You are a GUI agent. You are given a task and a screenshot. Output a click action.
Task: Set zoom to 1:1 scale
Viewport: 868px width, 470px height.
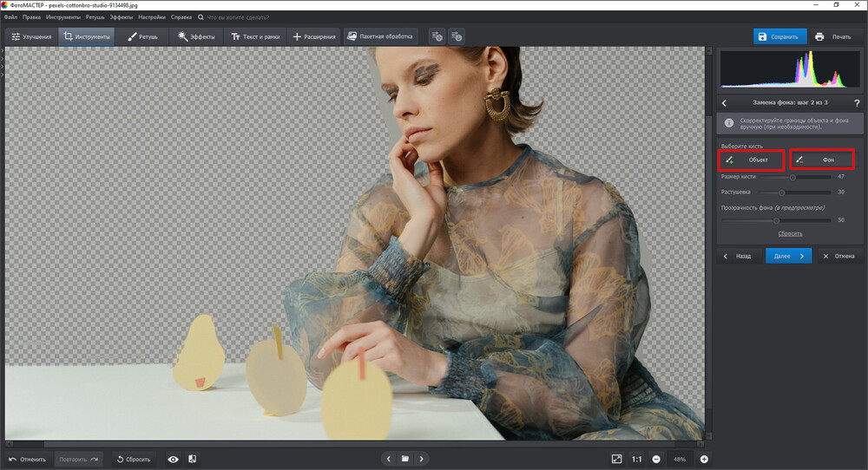[636, 459]
